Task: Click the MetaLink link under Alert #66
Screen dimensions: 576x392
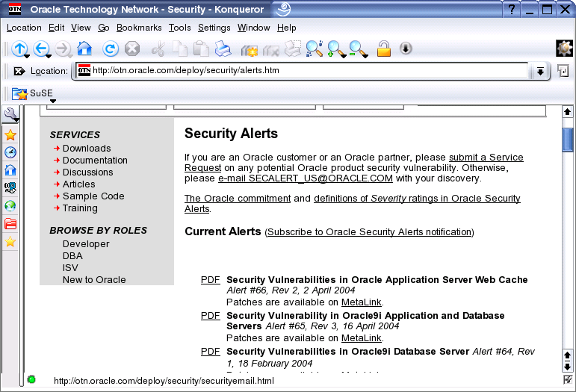Action: 362,302
